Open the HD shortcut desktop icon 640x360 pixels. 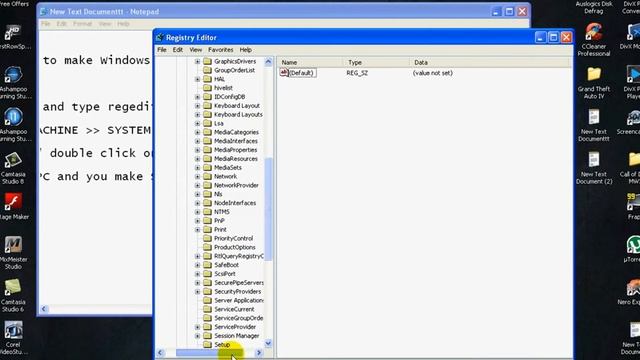click(x=13, y=33)
